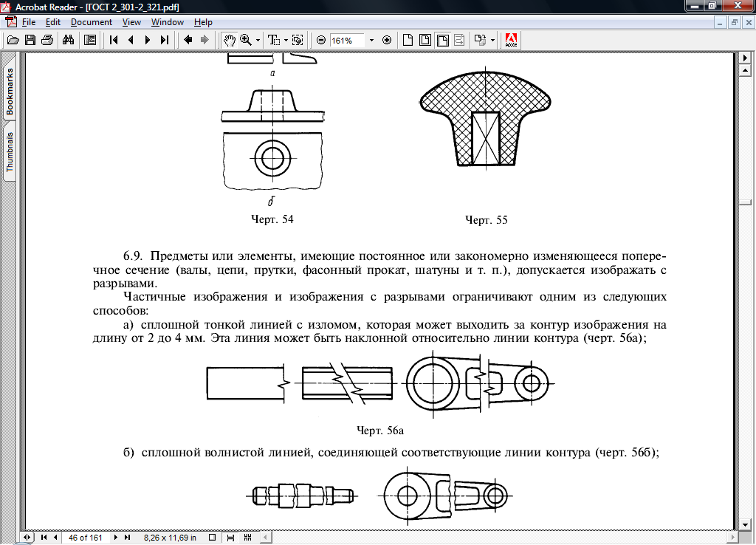Screen dimensions: 756x545
Task: Click the Acrobat Reader title bar icon
Action: coord(6,7)
